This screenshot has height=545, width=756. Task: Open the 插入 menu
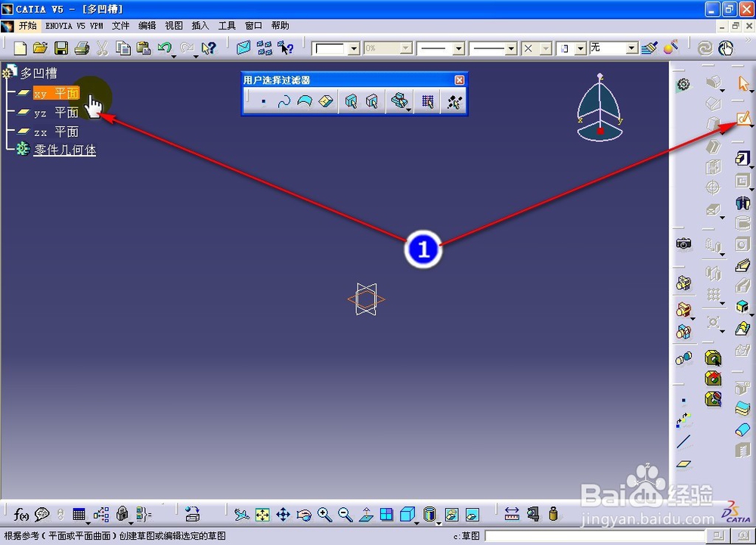pyautogui.click(x=200, y=26)
